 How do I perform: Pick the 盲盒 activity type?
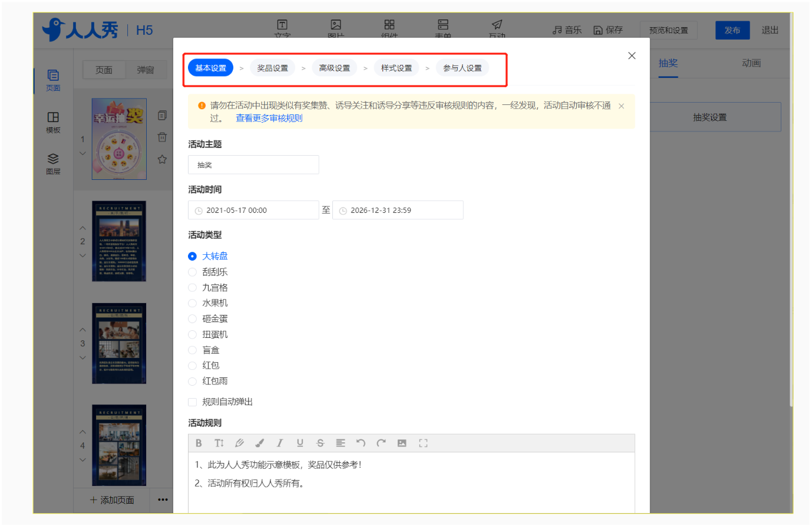(x=204, y=350)
